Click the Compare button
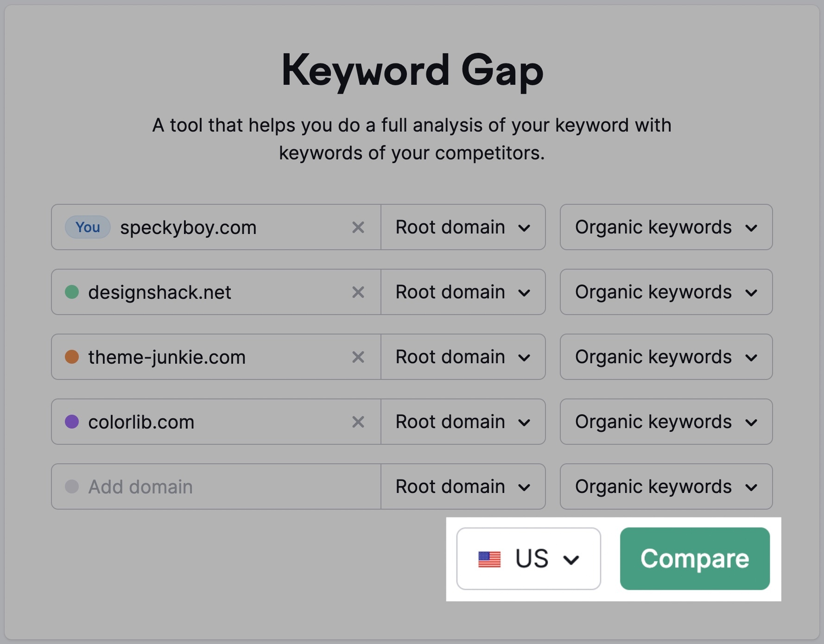824x644 pixels. 695,559
